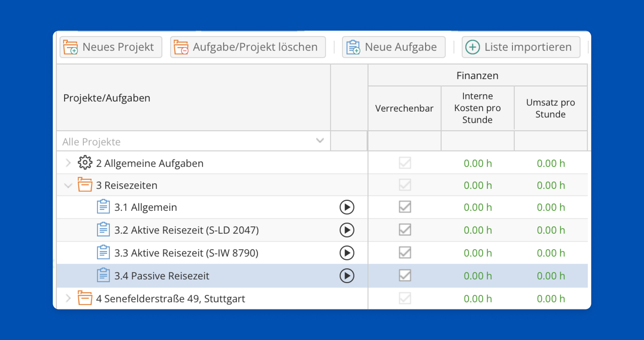Start timer for 3.3 Aktive Reisezeit (S-IW 8790)

coord(347,253)
